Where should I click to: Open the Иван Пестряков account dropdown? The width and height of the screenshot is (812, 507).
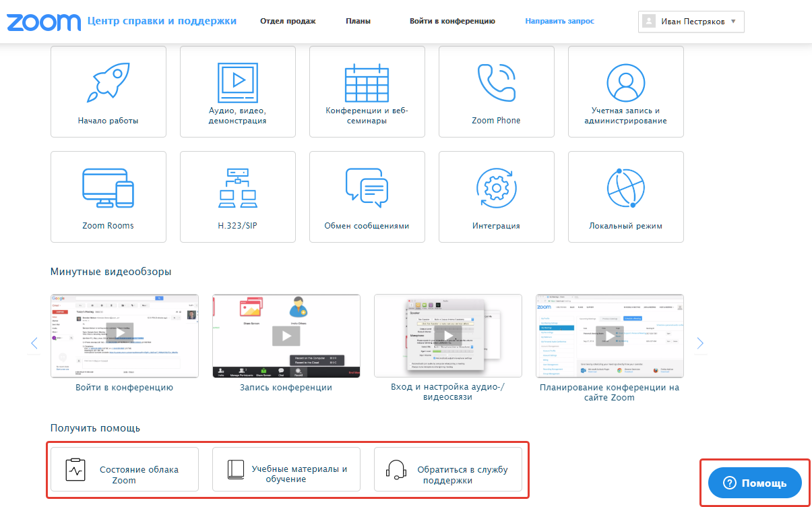coord(691,21)
